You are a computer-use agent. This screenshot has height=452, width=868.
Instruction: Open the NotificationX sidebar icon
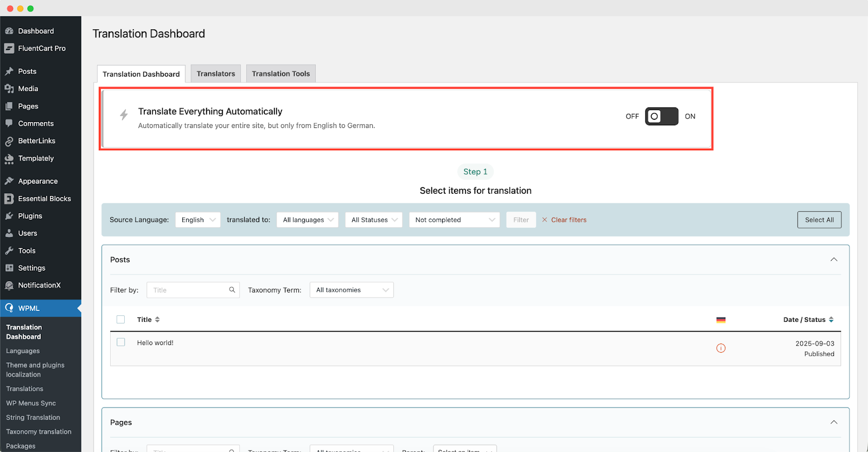[x=9, y=285]
